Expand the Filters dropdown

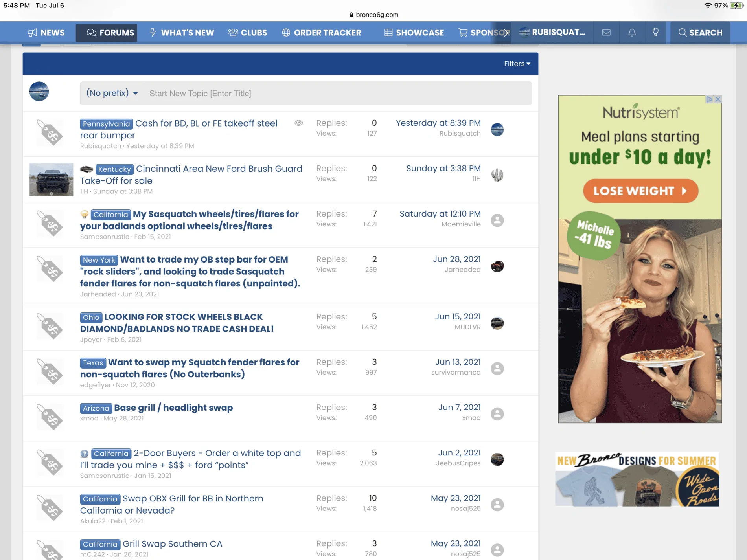click(517, 64)
